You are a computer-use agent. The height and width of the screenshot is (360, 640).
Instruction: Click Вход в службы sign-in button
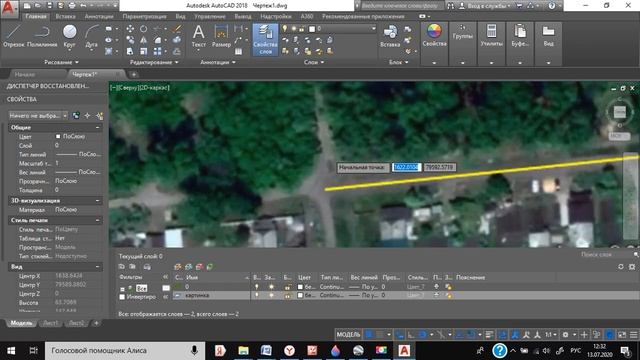coord(484,6)
